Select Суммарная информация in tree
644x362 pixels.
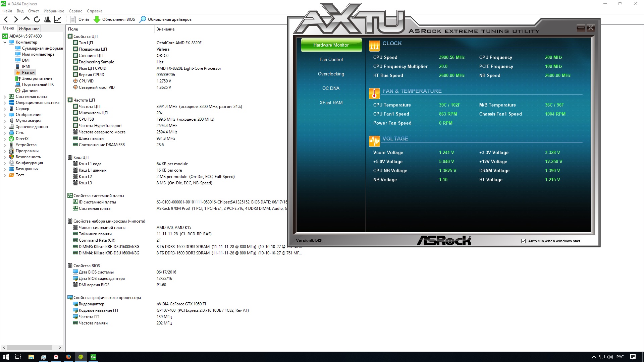point(39,48)
